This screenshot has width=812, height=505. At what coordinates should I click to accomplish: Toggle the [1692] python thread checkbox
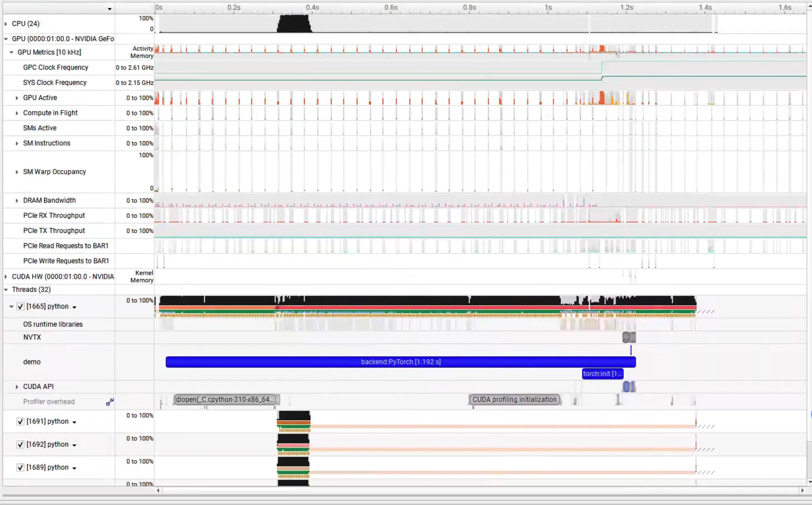click(x=20, y=445)
